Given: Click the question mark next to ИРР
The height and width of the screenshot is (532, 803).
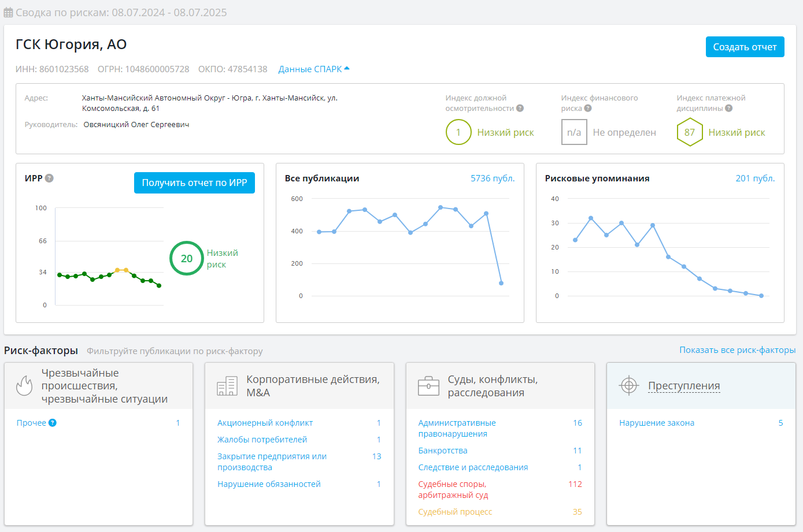Looking at the screenshot, I should click(49, 178).
